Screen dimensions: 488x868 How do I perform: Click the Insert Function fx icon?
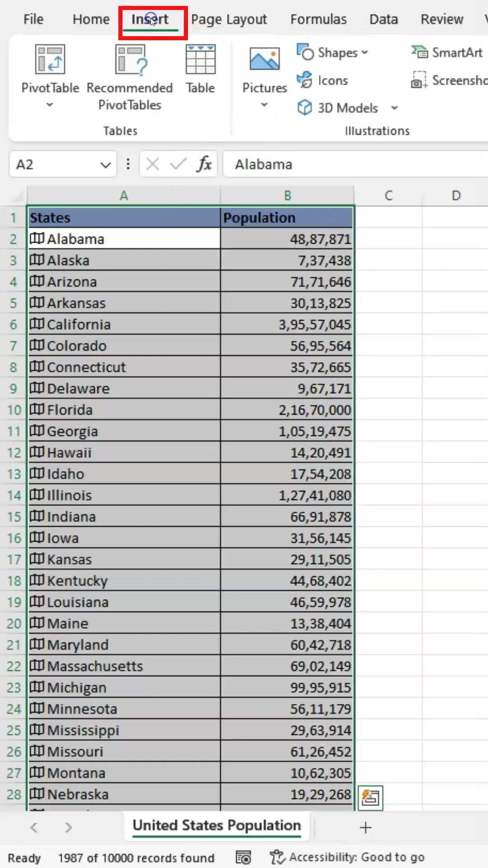204,164
